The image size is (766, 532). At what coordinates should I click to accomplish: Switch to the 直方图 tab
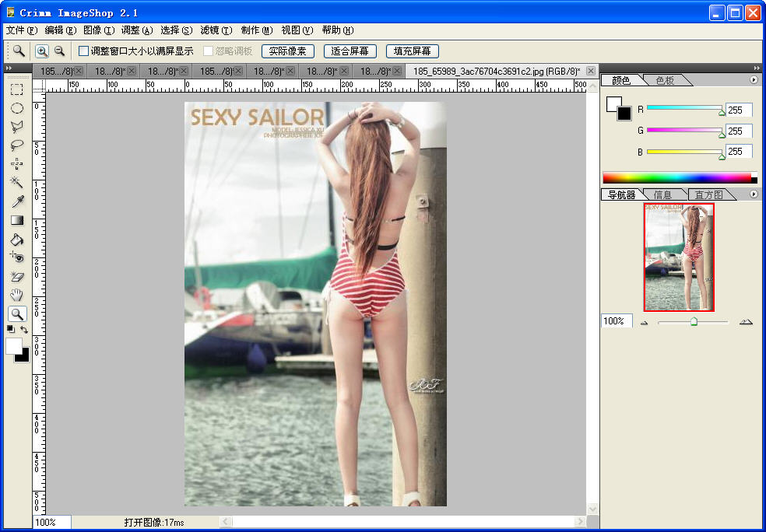coord(708,195)
